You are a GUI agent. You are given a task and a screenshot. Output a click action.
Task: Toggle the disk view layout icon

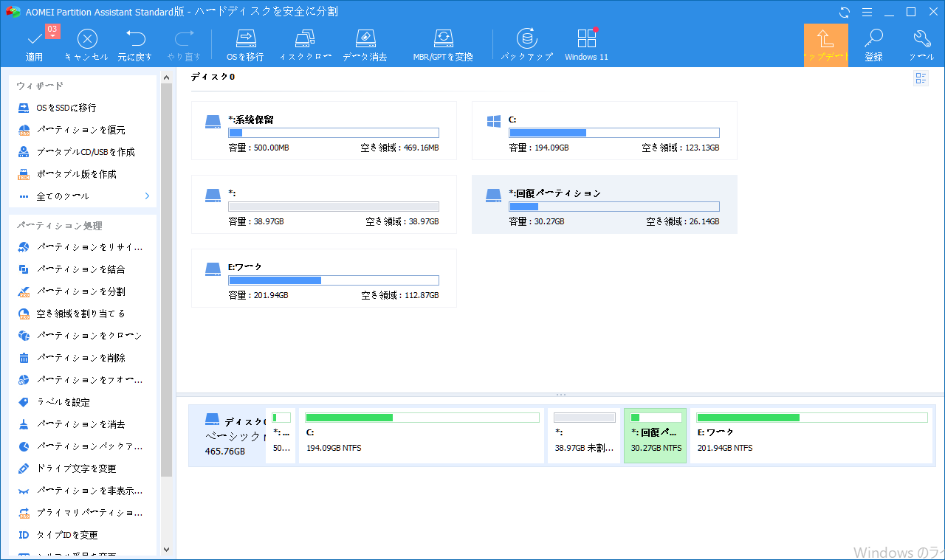pyautogui.click(x=921, y=79)
